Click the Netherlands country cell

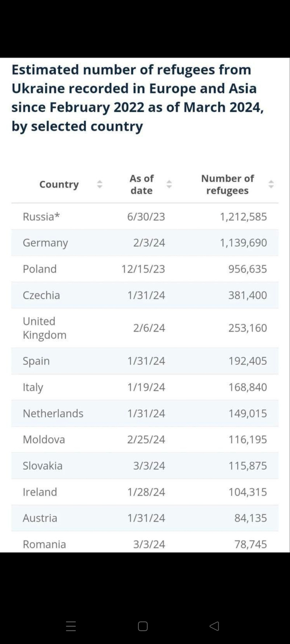53,413
